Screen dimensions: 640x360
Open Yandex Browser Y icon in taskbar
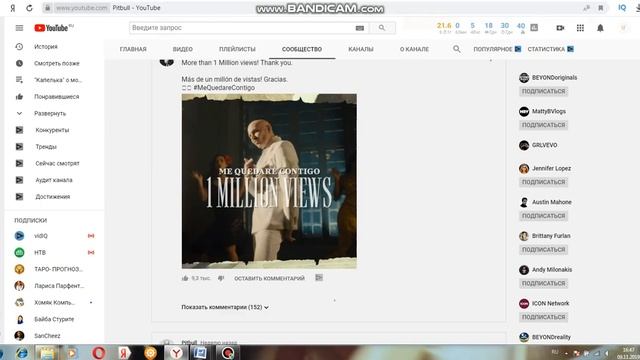[176, 353]
